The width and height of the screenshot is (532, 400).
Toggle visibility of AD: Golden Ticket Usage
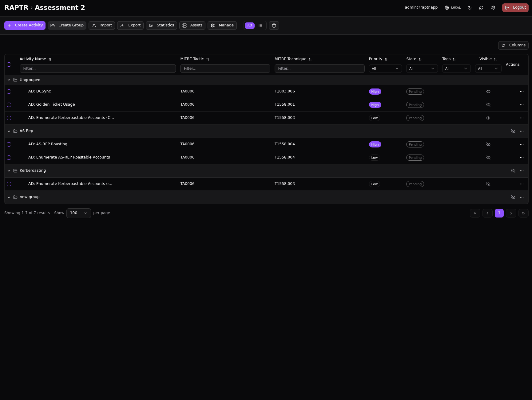click(488, 105)
